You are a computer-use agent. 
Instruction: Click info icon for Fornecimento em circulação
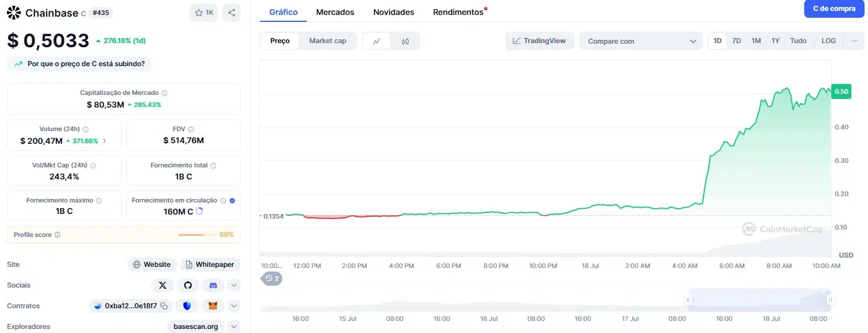coord(223,201)
